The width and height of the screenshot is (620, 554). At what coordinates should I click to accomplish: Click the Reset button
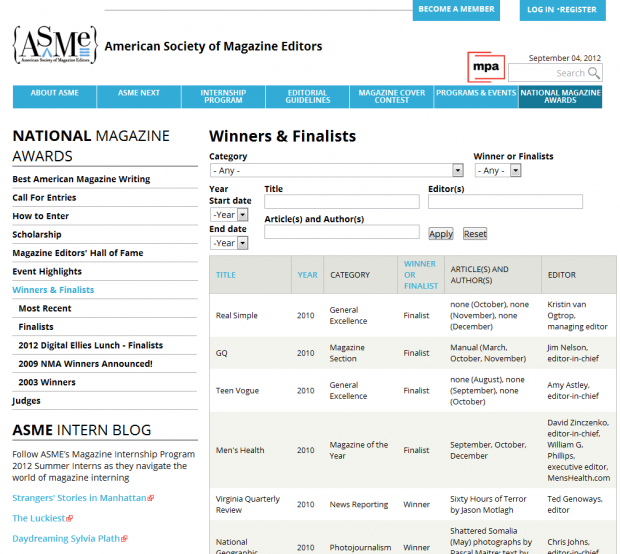[475, 234]
